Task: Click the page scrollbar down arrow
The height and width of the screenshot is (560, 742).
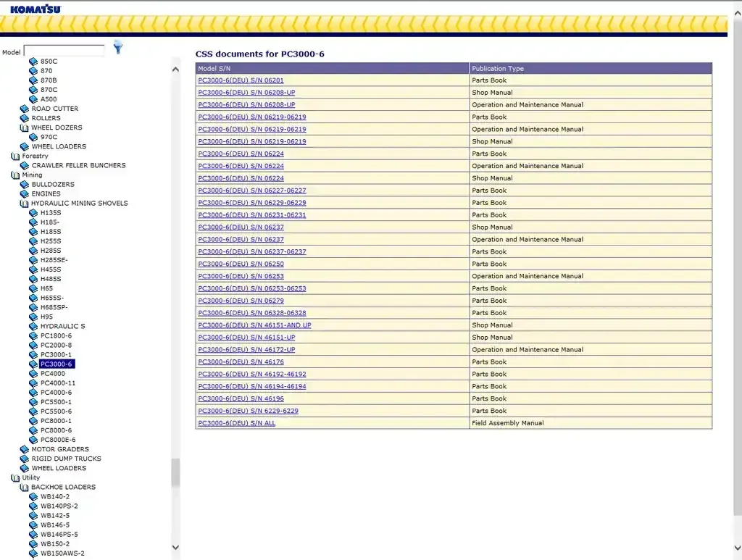Action: (x=737, y=548)
